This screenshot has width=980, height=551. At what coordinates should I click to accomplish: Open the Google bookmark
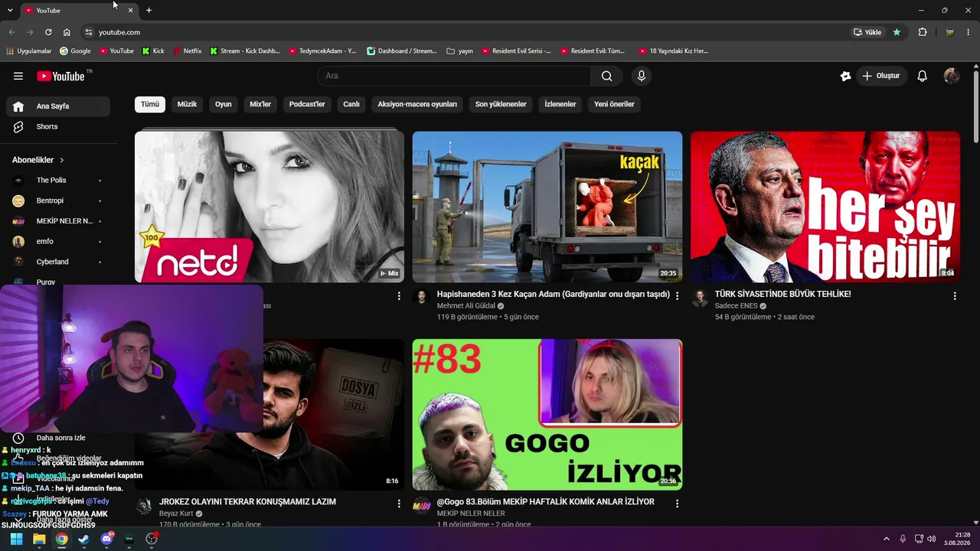tap(75, 51)
